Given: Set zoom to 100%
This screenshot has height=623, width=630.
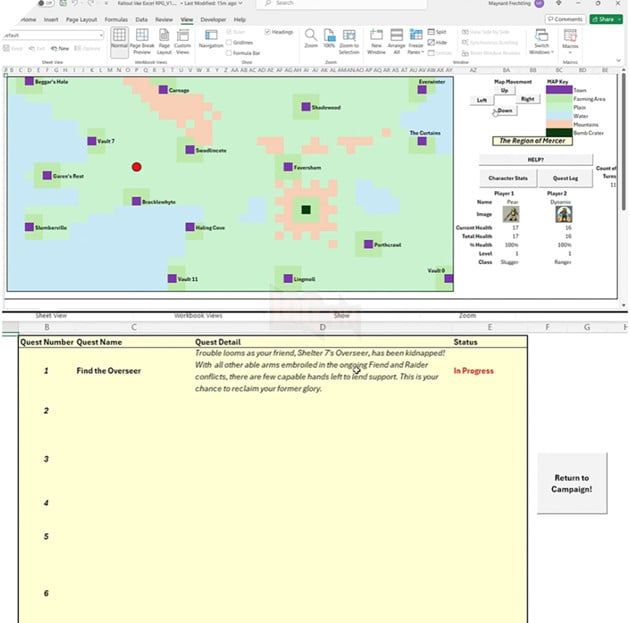Looking at the screenshot, I should (329, 39).
